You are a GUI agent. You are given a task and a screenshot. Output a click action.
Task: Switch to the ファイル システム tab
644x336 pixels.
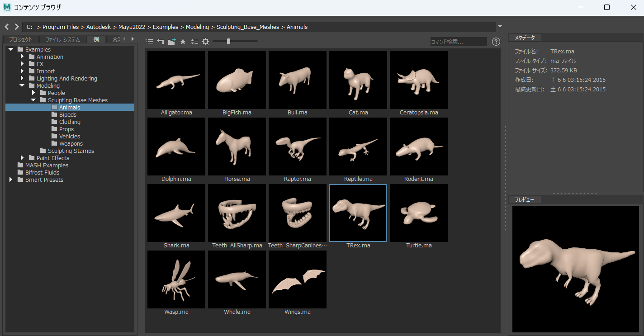point(62,40)
